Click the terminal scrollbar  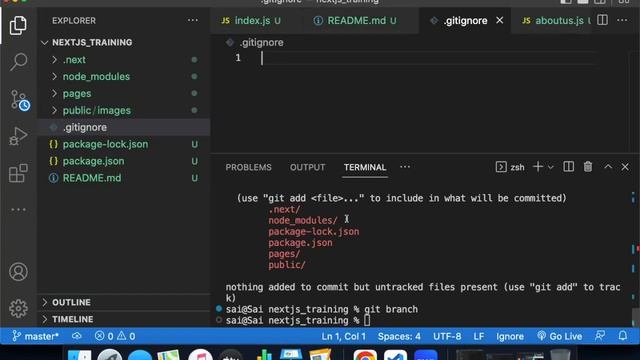(635, 317)
